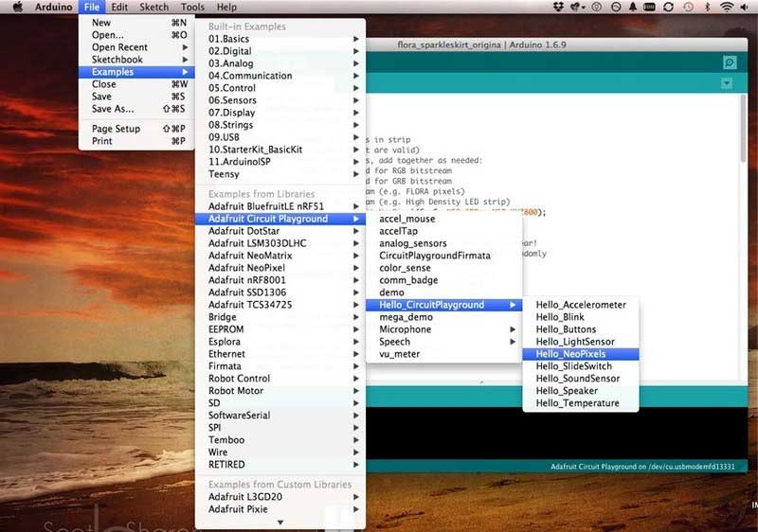Select Hello_NeoPixels example

[570, 354]
